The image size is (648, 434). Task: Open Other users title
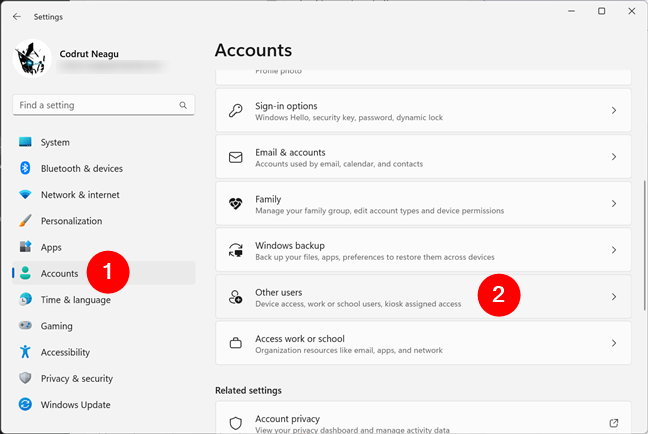pos(279,292)
